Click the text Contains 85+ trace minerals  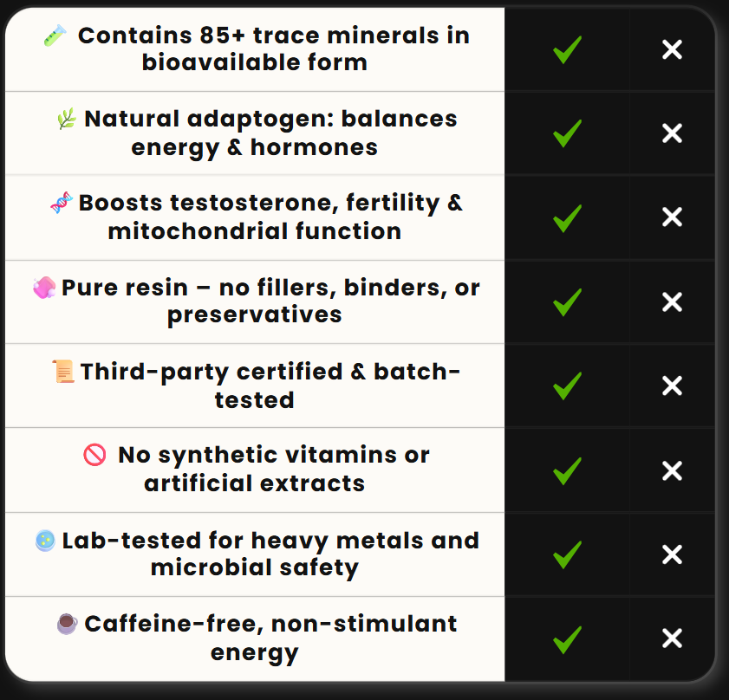[x=258, y=36]
